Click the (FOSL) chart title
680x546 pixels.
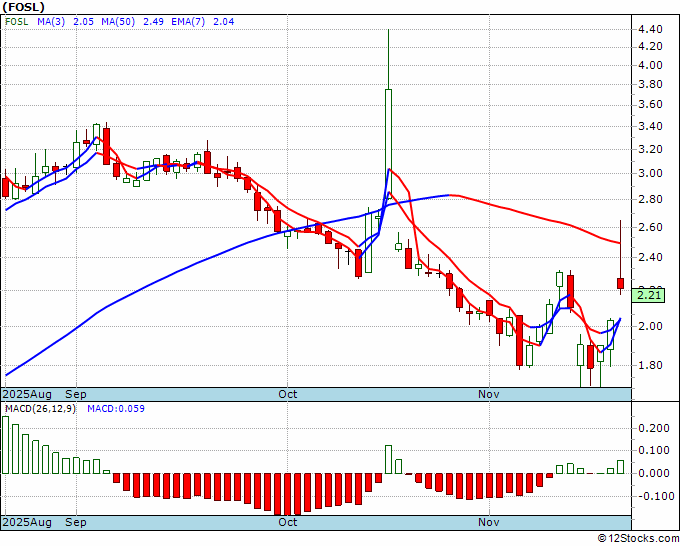coord(23,7)
